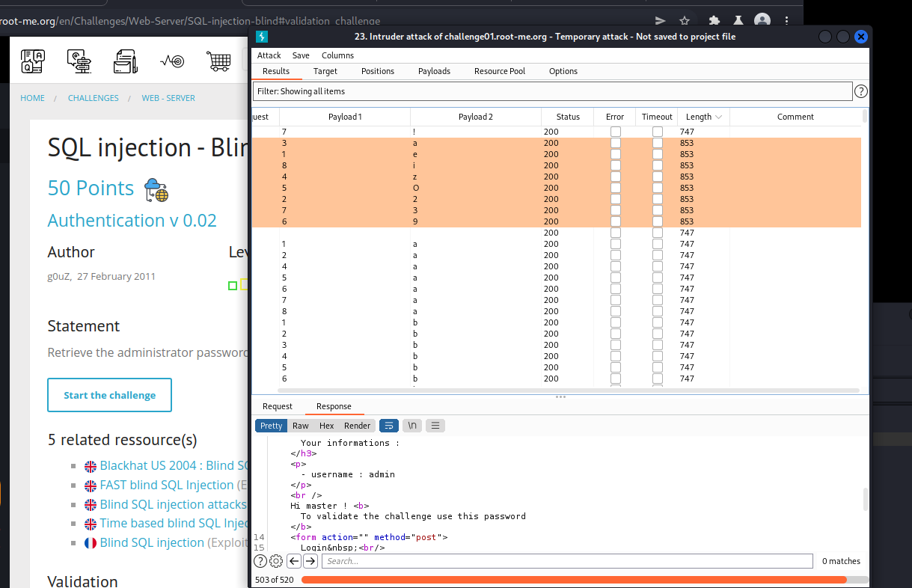
Task: Select the Hex view of the response
Action: point(327,426)
